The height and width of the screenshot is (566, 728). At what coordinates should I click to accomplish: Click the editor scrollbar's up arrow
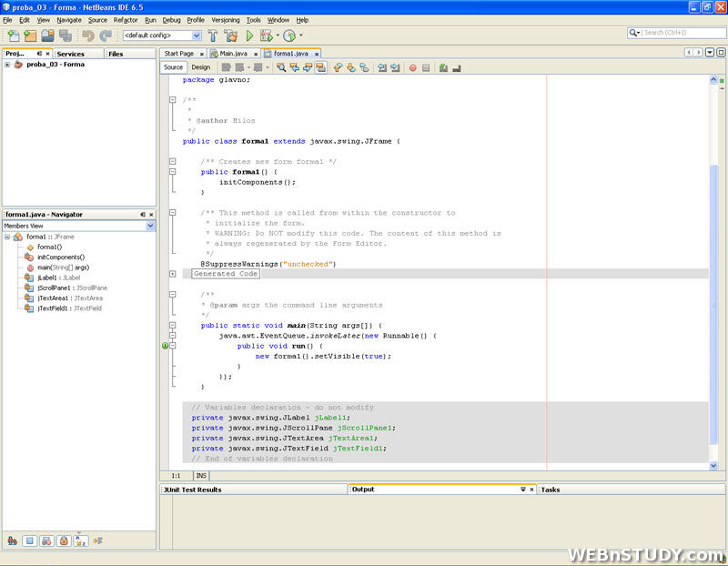coord(713,80)
